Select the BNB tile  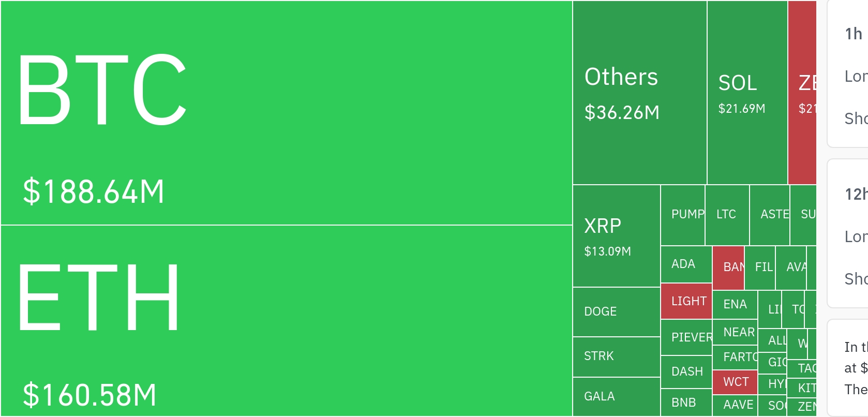click(686, 403)
